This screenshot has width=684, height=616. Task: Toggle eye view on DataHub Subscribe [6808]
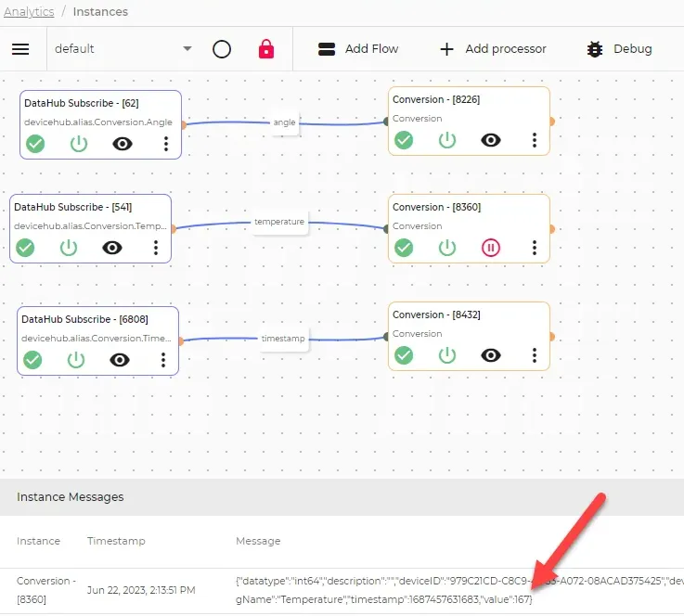pos(120,360)
